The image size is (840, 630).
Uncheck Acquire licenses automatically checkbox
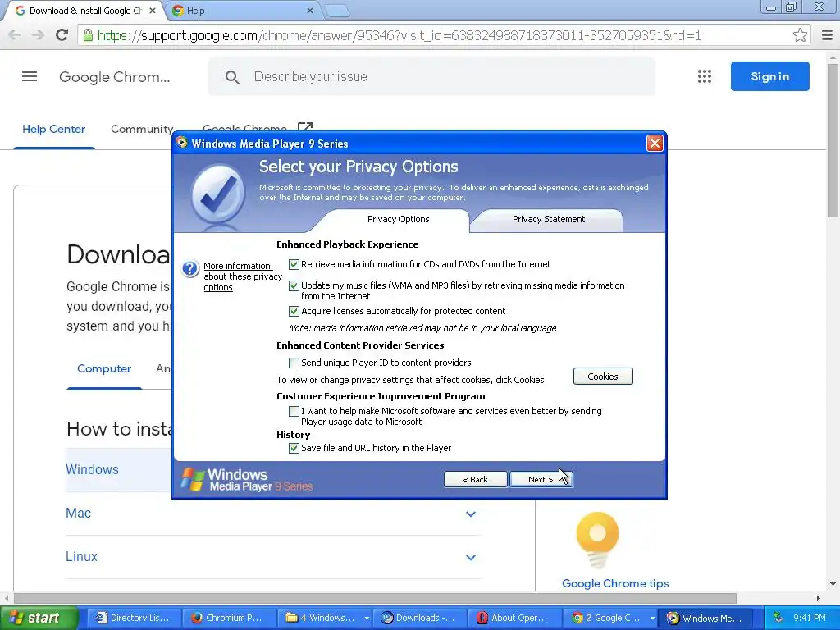coord(294,311)
